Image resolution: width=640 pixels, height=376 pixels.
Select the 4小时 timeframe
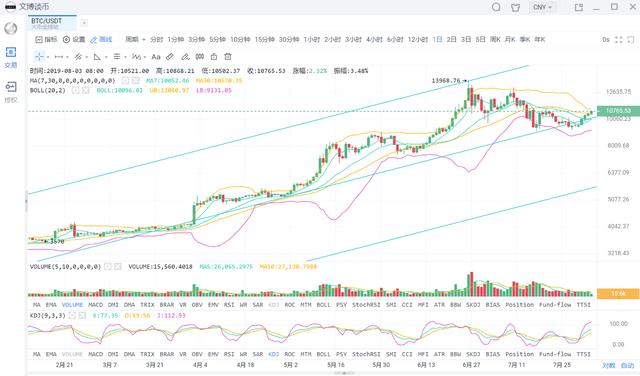tap(374, 40)
